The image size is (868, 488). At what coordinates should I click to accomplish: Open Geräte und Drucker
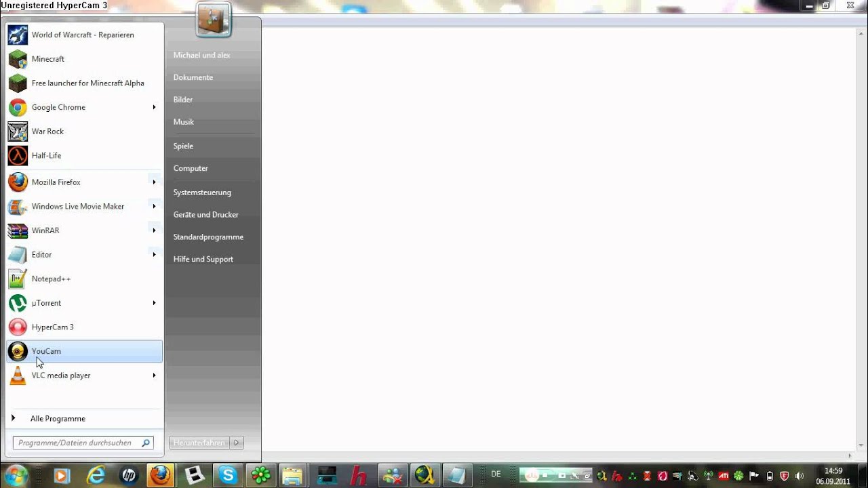(206, 215)
